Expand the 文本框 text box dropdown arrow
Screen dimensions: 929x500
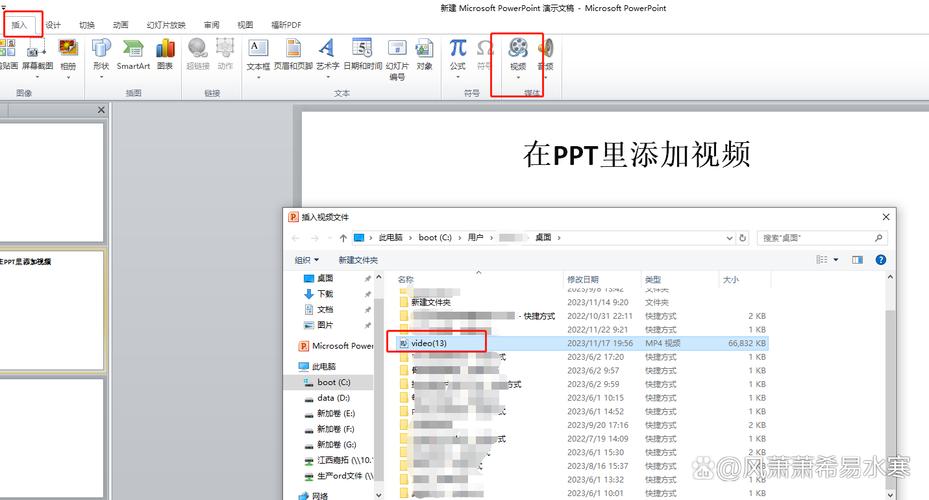258,77
